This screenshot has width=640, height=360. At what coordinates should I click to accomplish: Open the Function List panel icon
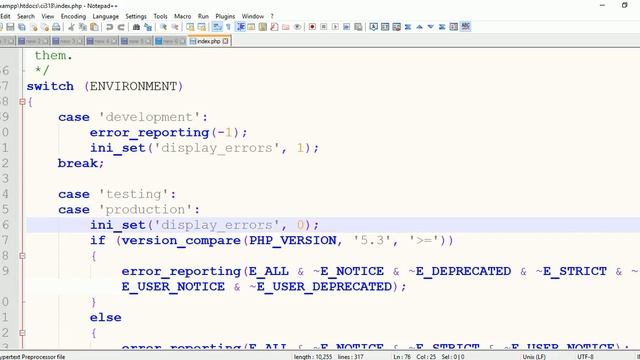(274, 27)
